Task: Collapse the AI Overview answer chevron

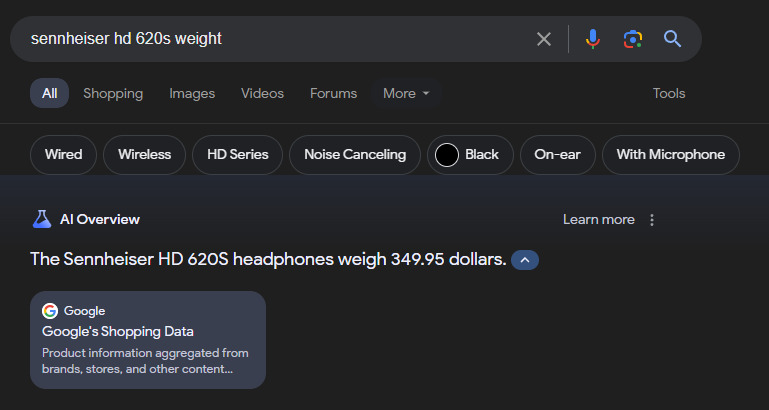Action: tap(526, 260)
